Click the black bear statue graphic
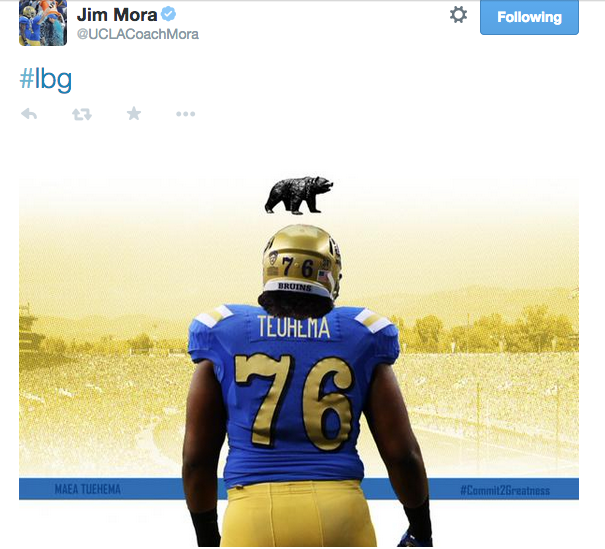605x549 pixels. click(298, 195)
